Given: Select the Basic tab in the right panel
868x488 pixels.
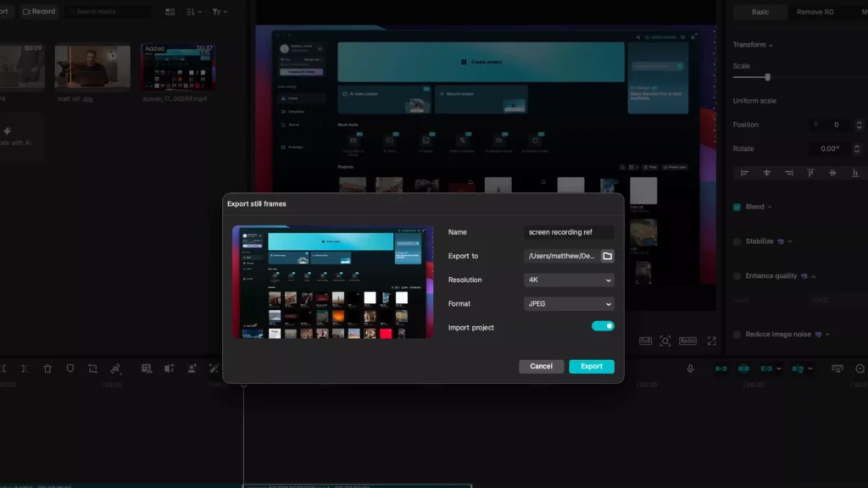Looking at the screenshot, I should (760, 12).
